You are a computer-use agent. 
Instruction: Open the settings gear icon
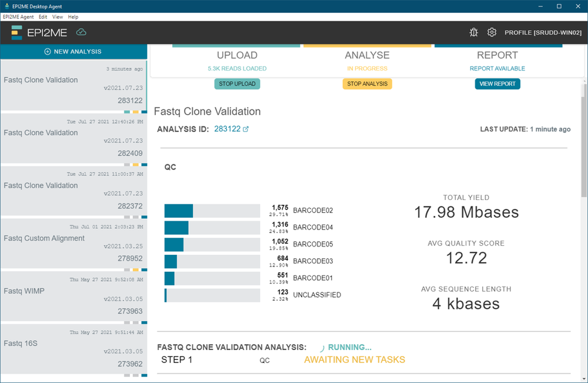click(492, 32)
